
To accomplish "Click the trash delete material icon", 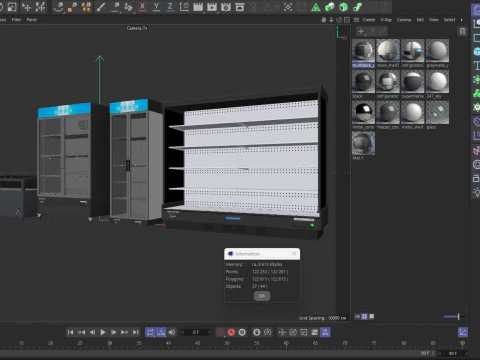I will pyautogui.click(x=462, y=31).
